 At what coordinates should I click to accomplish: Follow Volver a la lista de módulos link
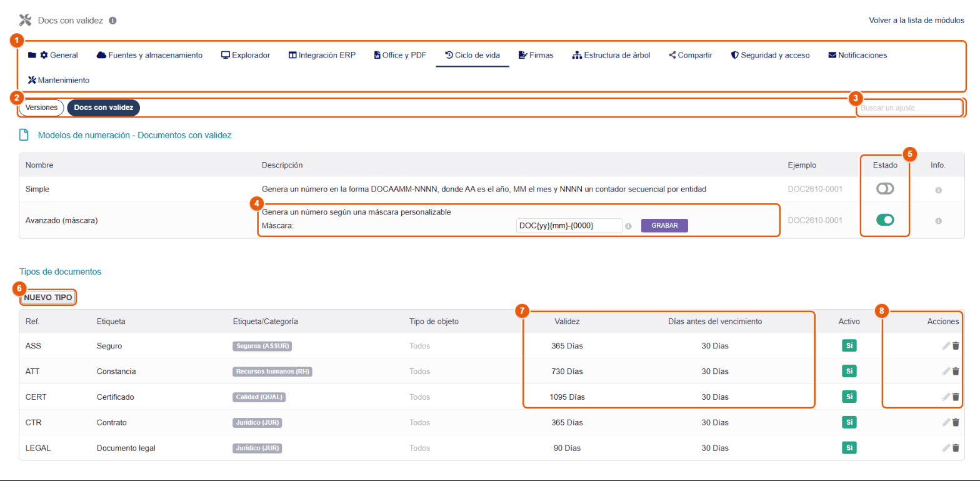pyautogui.click(x=916, y=20)
